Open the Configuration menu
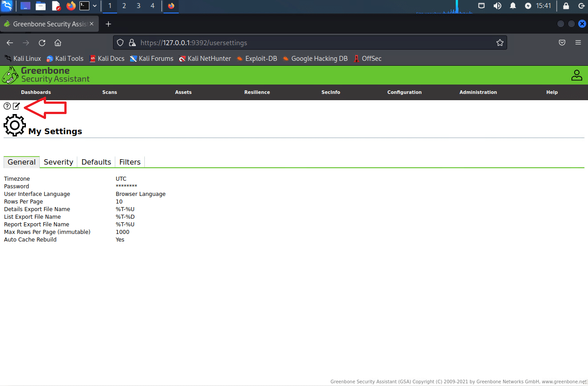The width and height of the screenshot is (588, 386). (404, 92)
